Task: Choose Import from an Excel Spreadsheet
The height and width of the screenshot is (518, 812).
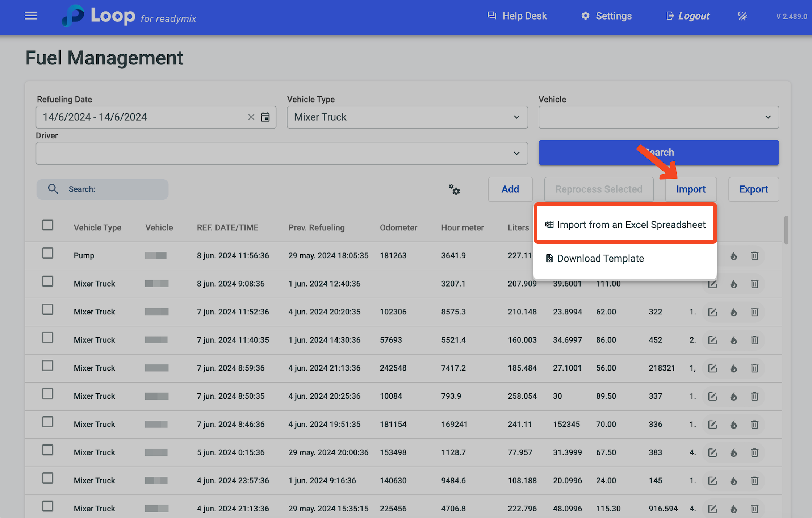Action: (625, 225)
